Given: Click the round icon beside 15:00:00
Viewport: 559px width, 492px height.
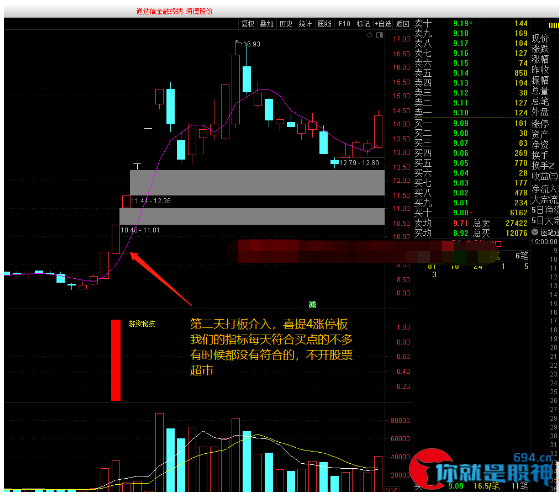Looking at the screenshot, I should pyautogui.click(x=535, y=232).
